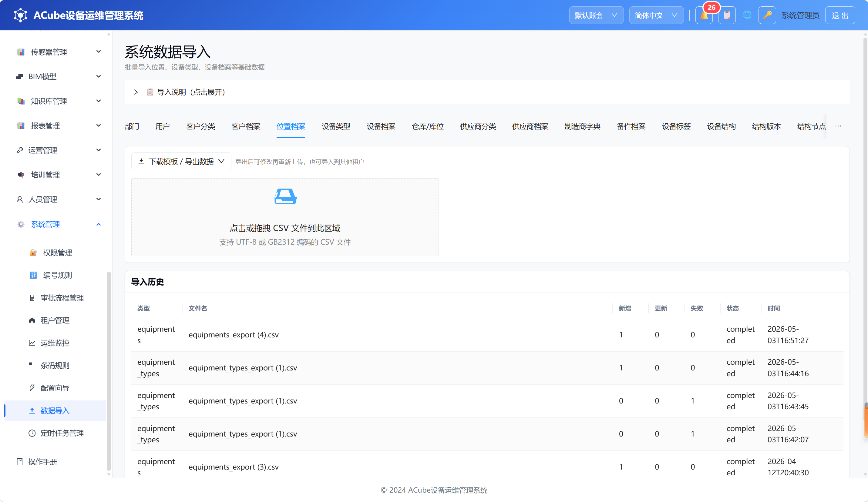Open the 条码规则 menu item
Screen dimensions: 868x502
[x=55, y=366]
